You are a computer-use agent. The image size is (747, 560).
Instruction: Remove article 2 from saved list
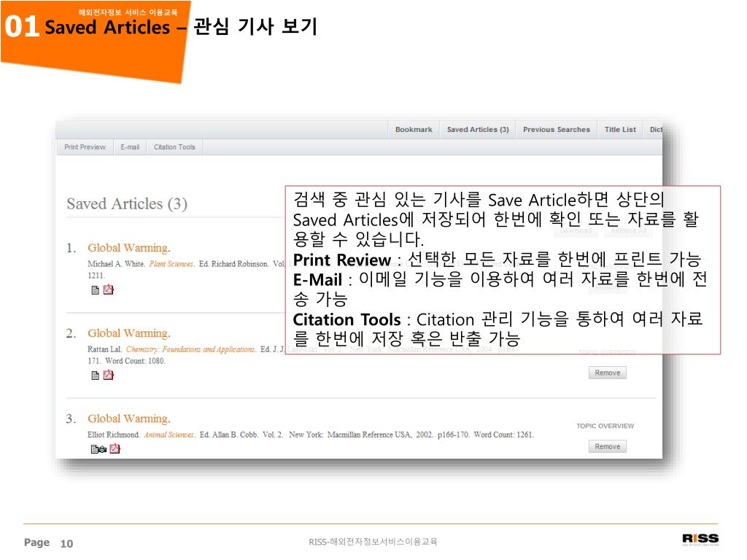point(608,373)
